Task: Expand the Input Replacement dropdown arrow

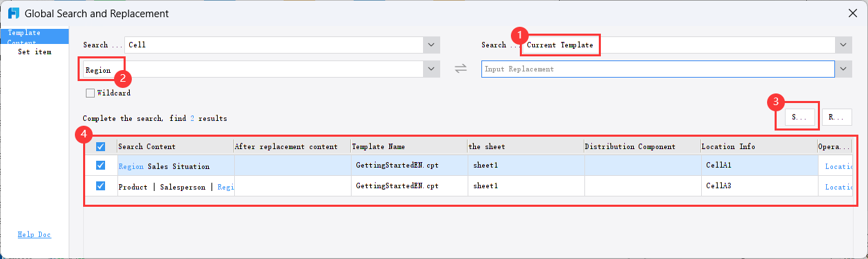Action: click(x=843, y=69)
